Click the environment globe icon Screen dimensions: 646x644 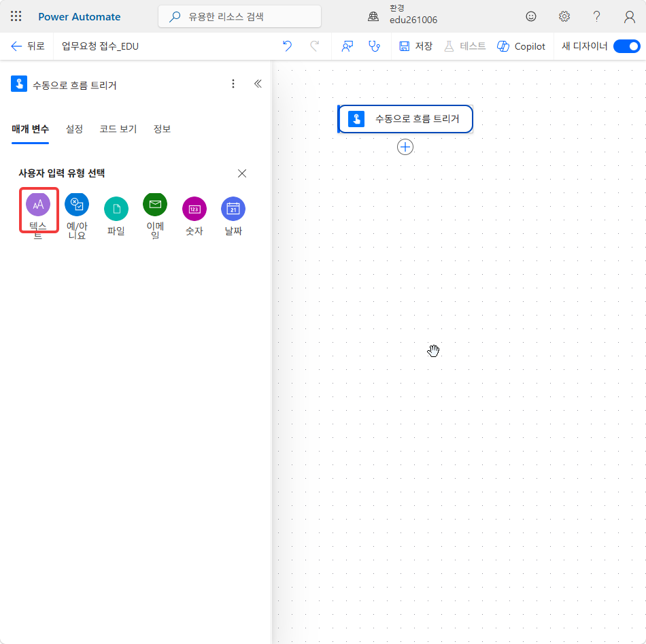coord(373,16)
